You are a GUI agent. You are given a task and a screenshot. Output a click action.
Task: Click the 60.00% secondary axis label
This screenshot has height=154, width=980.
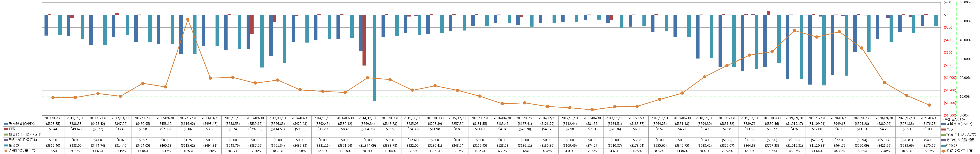point(965,2)
